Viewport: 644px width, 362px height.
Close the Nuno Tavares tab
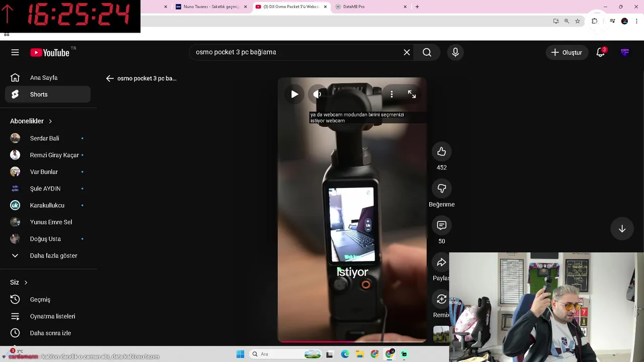pyautogui.click(x=246, y=7)
